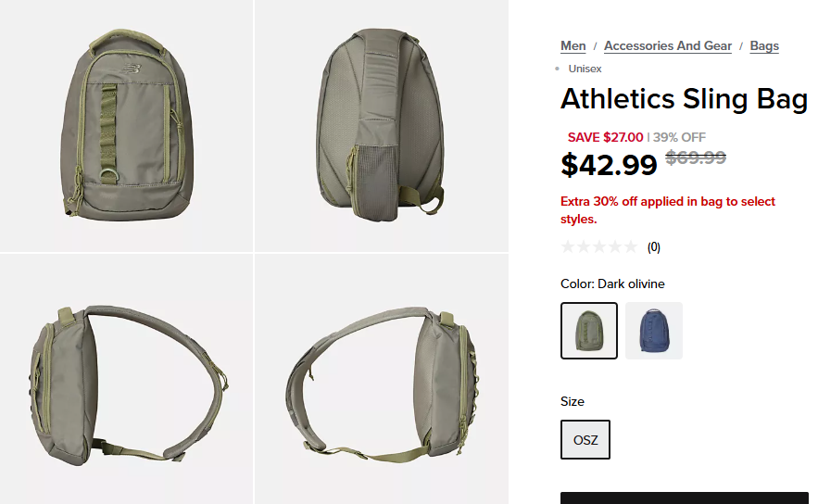818x504 pixels.
Task: Open the back view bag image
Action: (382, 126)
